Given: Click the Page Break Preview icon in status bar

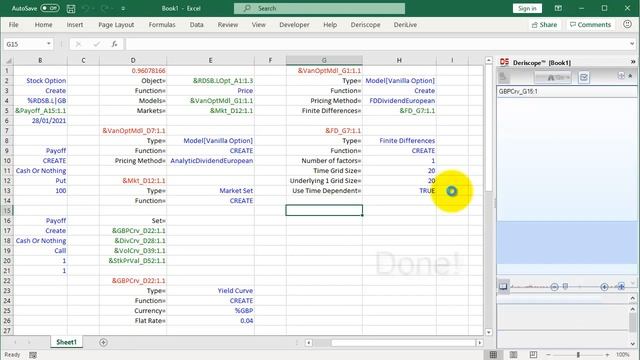Looking at the screenshot, I should click(x=533, y=355).
